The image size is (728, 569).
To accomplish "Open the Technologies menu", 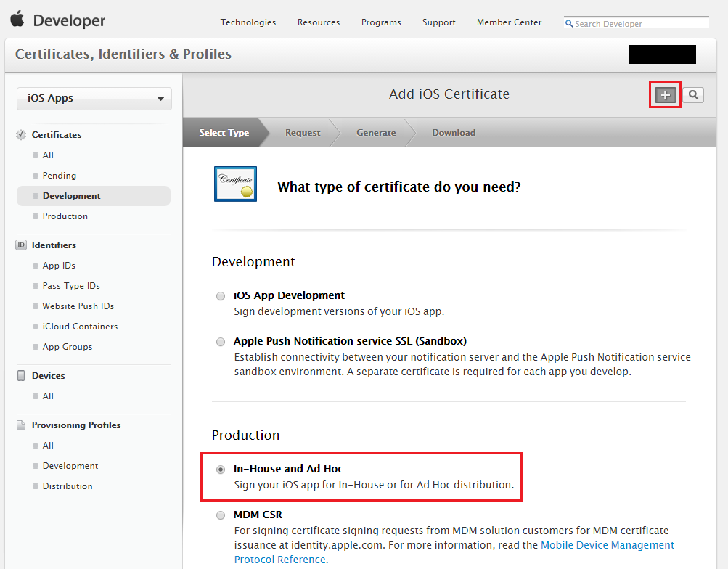I will (x=248, y=22).
